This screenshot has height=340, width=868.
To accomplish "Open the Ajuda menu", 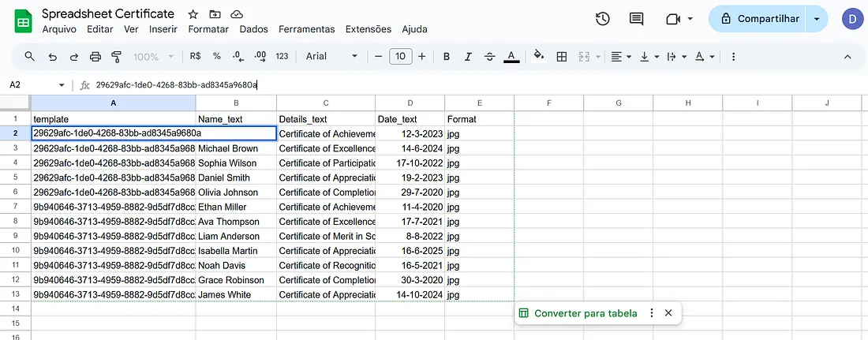I will click(x=414, y=29).
